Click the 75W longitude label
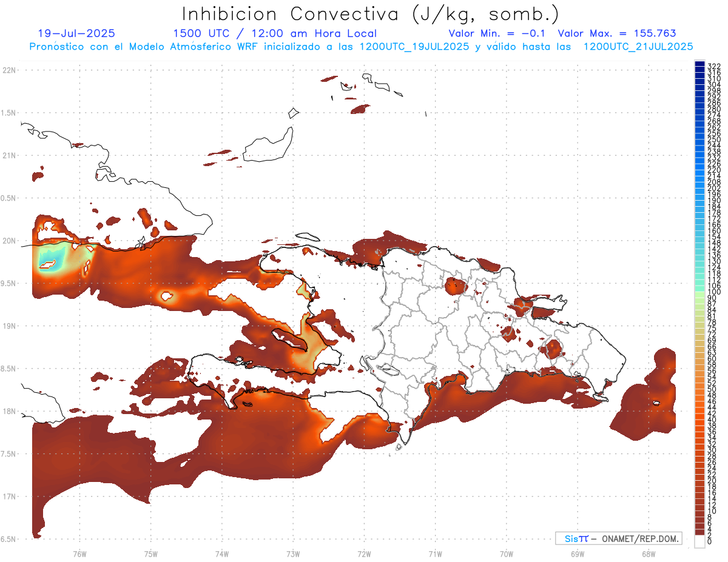This screenshot has width=728, height=562. [151, 554]
